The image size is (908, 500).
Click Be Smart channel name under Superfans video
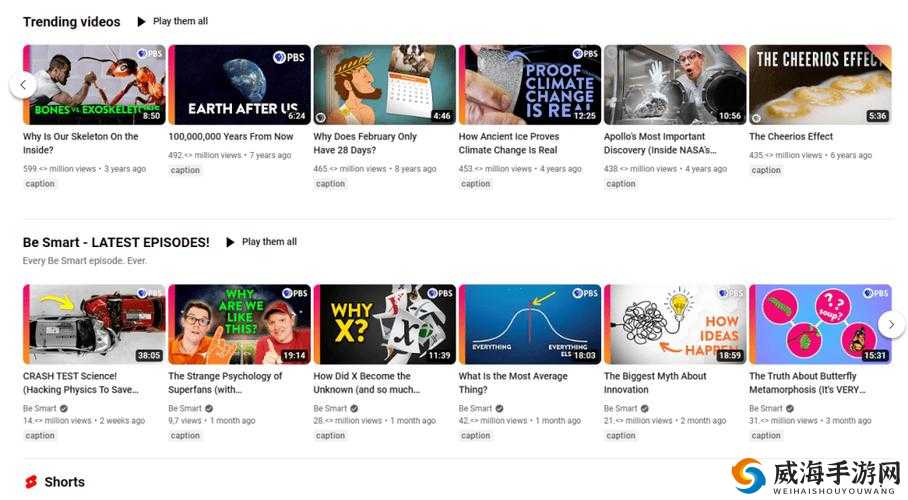click(x=185, y=409)
